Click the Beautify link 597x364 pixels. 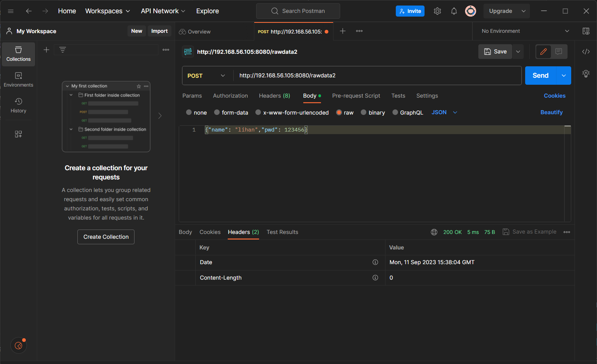(x=551, y=112)
